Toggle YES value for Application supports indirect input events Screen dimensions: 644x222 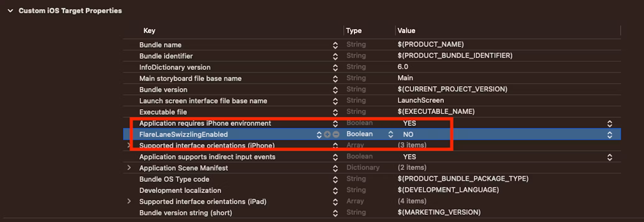[x=609, y=157]
